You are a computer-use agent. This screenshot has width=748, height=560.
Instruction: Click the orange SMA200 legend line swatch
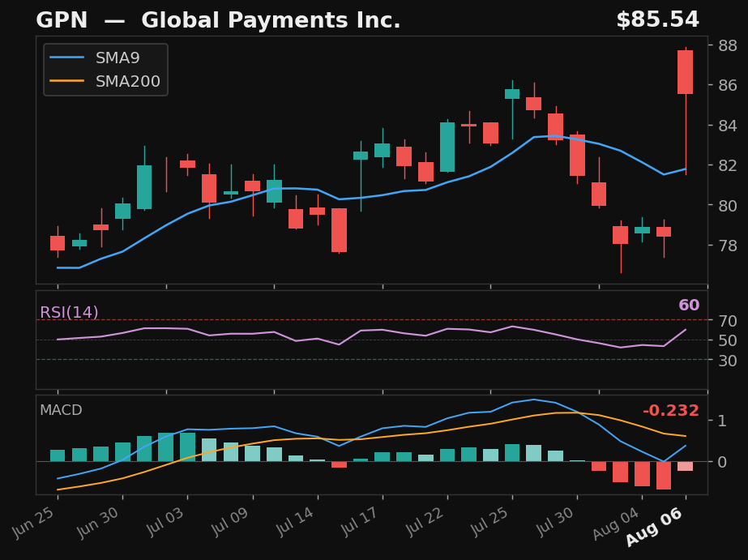coord(67,81)
